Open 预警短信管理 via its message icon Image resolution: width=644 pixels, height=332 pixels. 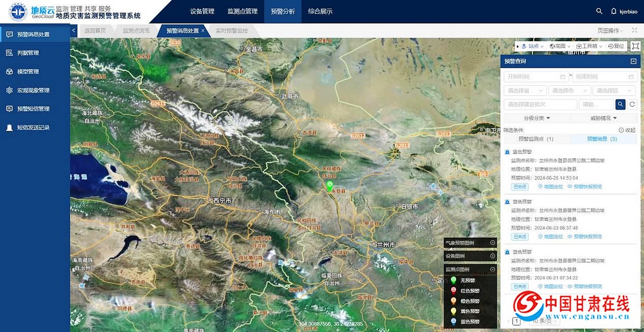pos(9,108)
